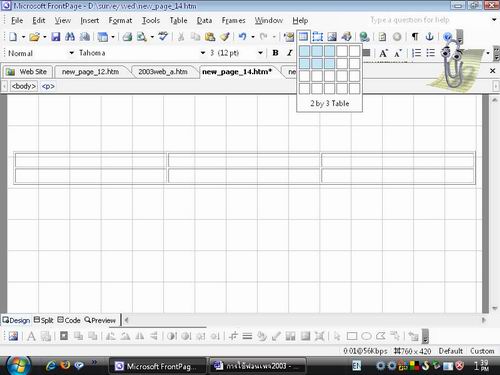Click Microsoft FrontPage taskbar button

[x=158, y=366]
